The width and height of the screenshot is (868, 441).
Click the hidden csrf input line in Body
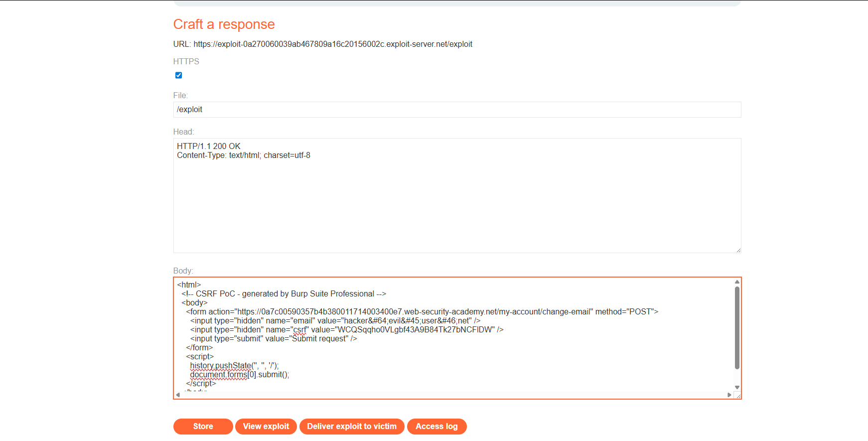[347, 330]
